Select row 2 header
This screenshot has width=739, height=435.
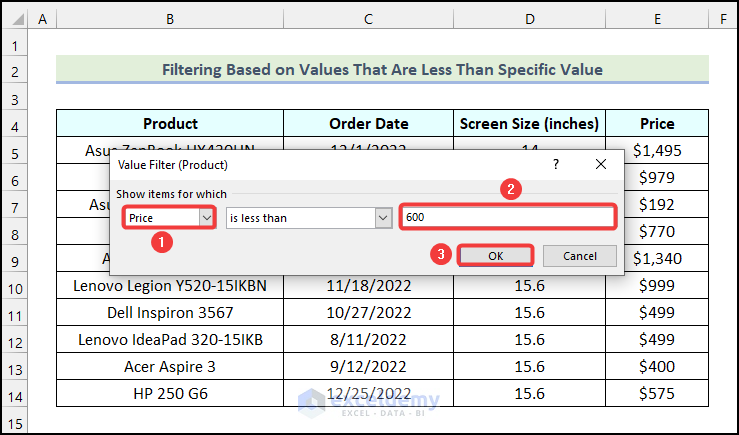tap(15, 71)
